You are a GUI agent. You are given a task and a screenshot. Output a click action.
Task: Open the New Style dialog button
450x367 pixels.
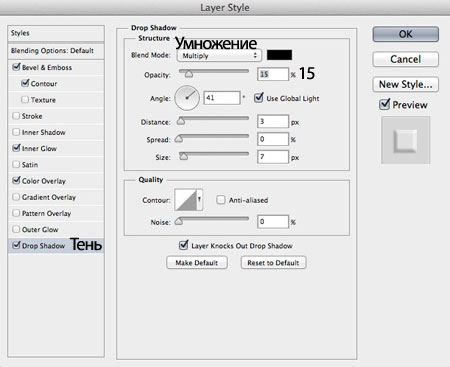click(x=405, y=84)
